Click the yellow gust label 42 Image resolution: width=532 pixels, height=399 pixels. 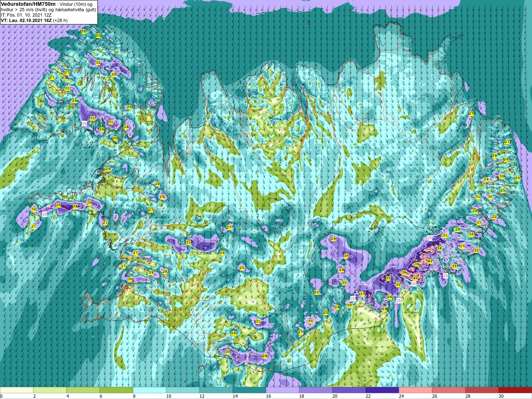(x=430, y=261)
